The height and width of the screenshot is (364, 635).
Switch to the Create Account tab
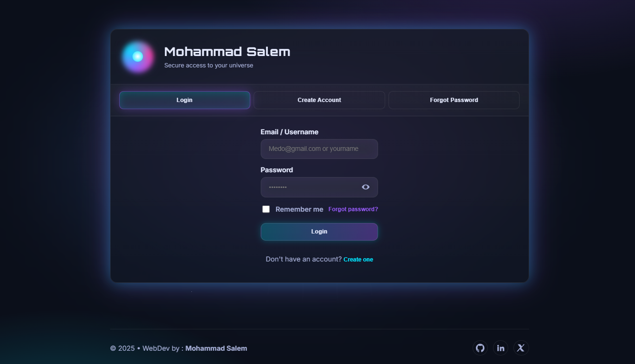319,100
